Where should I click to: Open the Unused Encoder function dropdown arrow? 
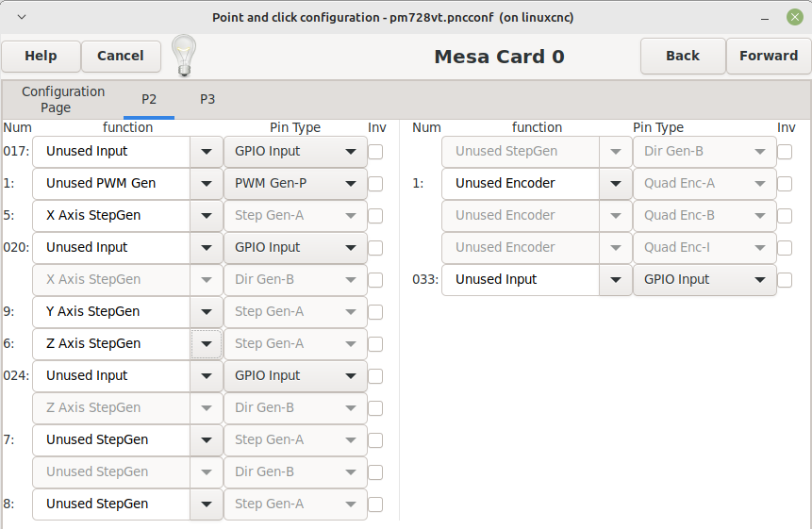615,183
